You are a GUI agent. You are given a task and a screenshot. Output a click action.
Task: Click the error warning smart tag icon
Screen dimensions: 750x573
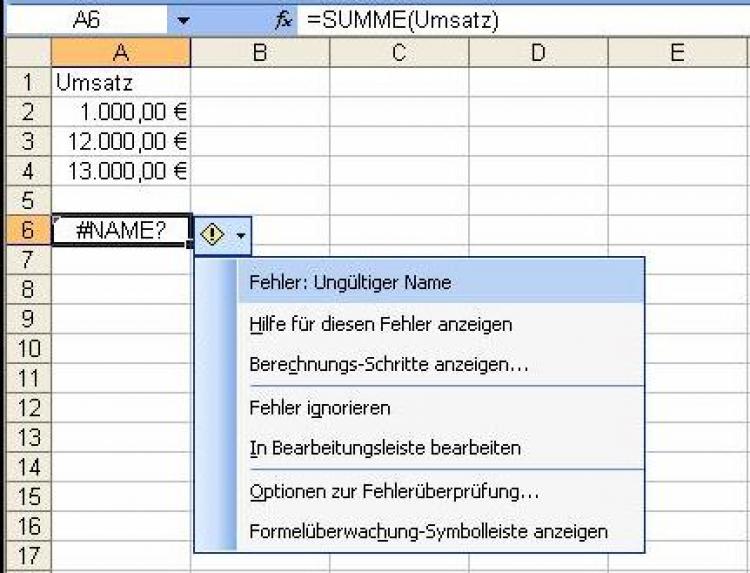point(212,235)
